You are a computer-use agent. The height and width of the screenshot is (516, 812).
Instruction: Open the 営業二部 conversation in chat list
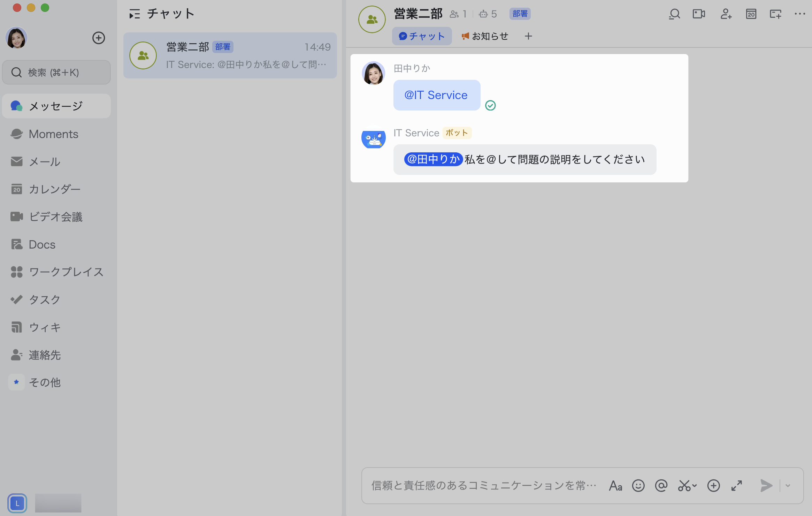tap(230, 55)
